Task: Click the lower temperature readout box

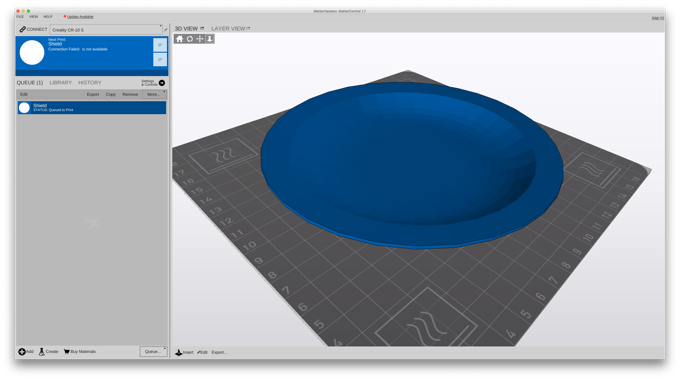Action: coord(160,59)
